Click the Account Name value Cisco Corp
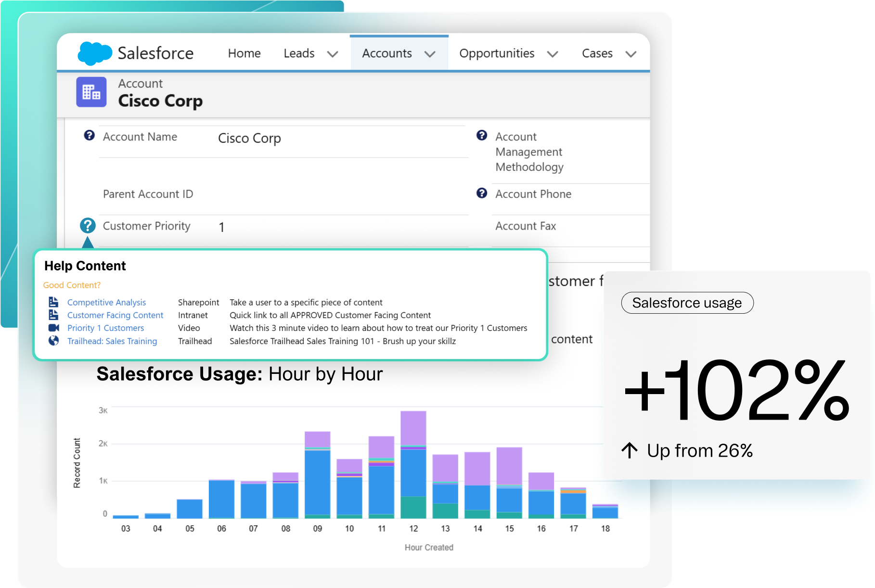 [x=249, y=139]
